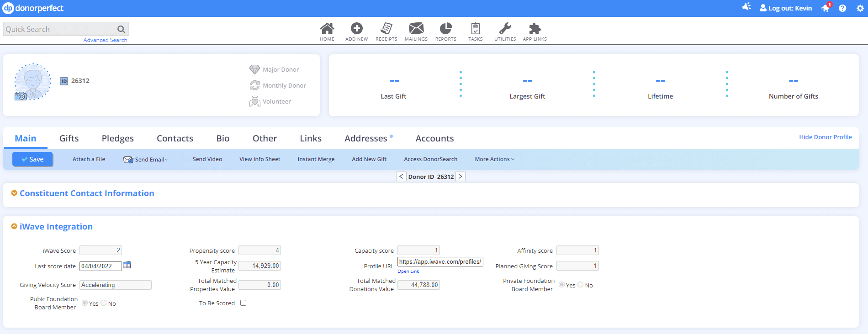Open the settings gear icon
The height and width of the screenshot is (334, 868).
point(860,8)
